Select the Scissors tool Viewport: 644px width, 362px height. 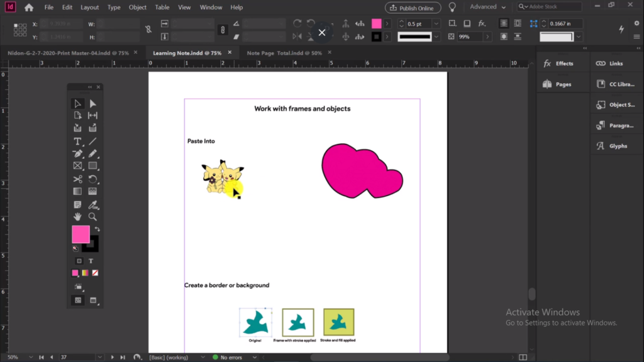[77, 179]
